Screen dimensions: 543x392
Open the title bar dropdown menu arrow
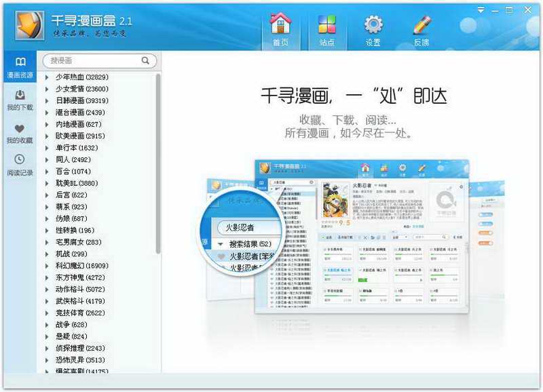481,10
